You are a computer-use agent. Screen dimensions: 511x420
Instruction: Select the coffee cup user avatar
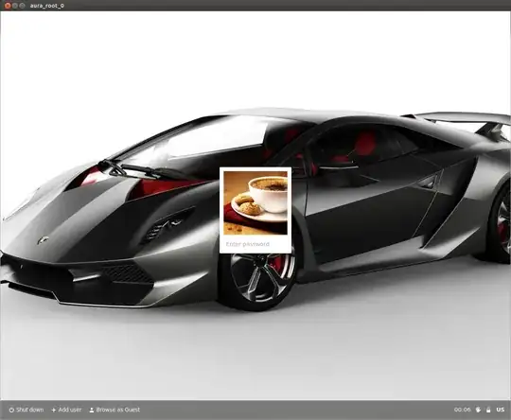tap(255, 203)
